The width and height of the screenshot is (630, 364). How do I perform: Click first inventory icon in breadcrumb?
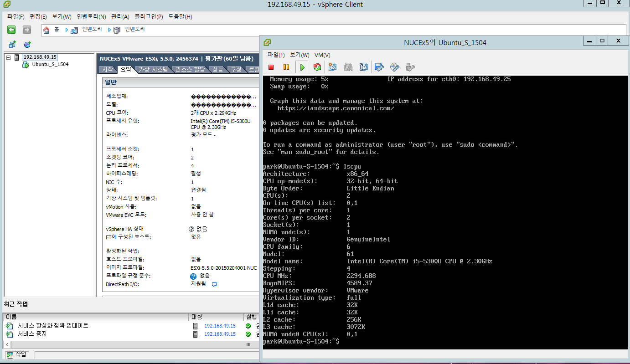click(x=74, y=30)
